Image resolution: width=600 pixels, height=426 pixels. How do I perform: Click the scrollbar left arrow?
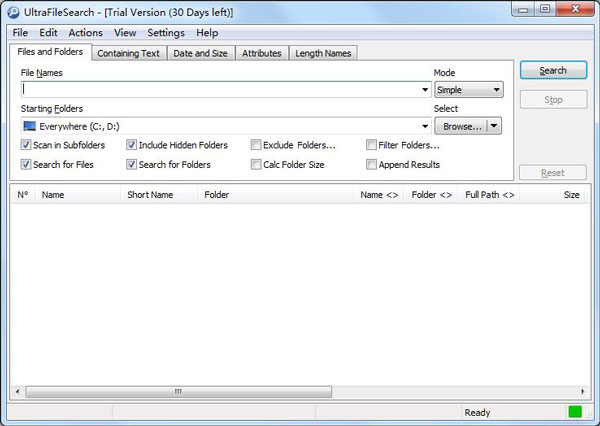(17, 392)
